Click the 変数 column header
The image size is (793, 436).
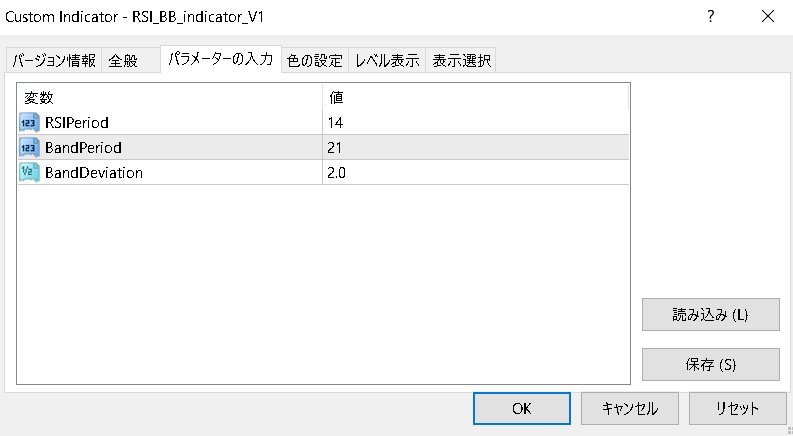point(170,98)
